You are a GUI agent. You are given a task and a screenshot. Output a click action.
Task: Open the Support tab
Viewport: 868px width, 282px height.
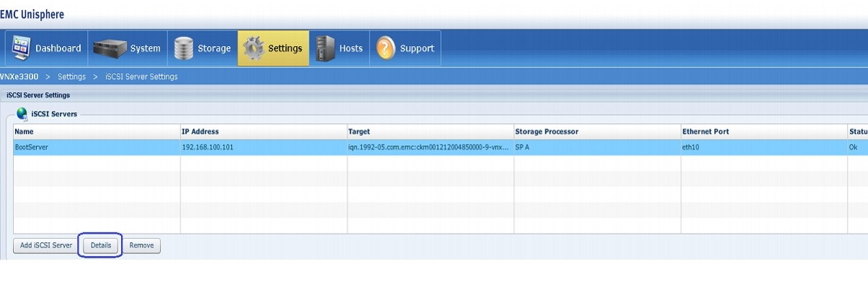[x=405, y=48]
